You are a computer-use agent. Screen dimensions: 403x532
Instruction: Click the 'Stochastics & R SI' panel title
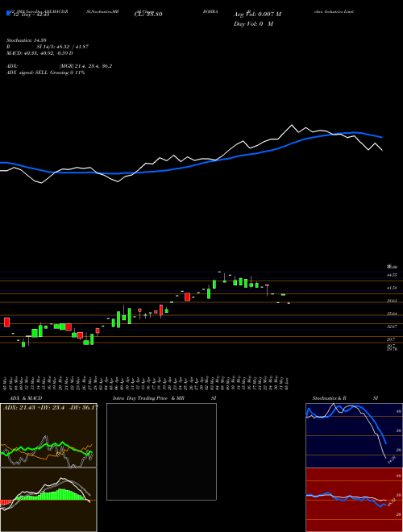[345, 398]
